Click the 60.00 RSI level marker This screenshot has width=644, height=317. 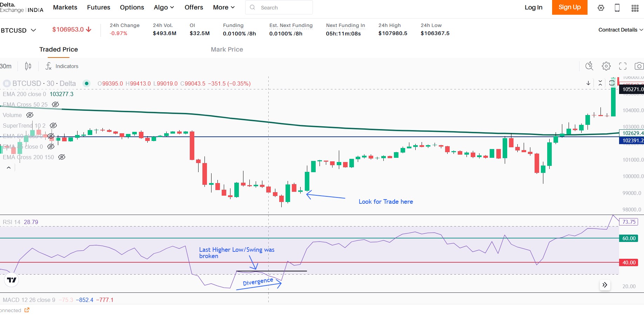629,238
